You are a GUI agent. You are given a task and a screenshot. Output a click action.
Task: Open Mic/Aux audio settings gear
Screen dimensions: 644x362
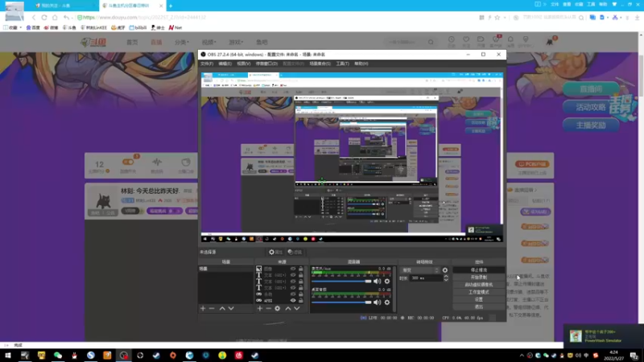coord(387,281)
